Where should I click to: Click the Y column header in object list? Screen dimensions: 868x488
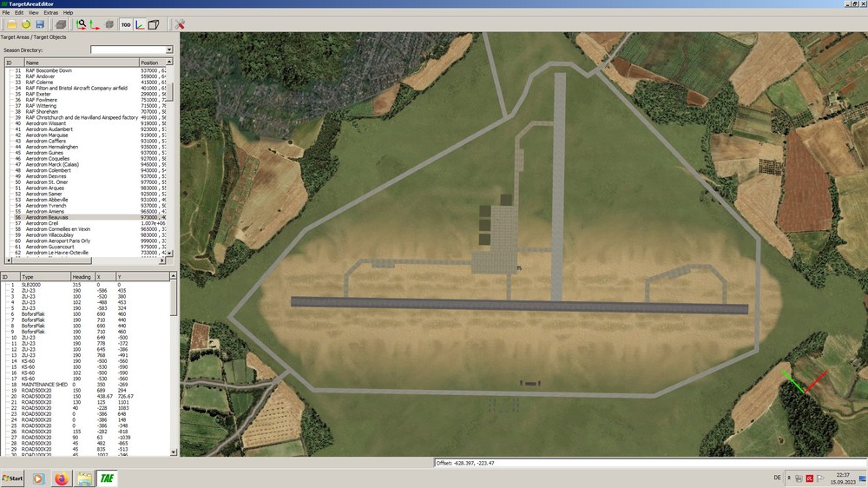coord(142,276)
